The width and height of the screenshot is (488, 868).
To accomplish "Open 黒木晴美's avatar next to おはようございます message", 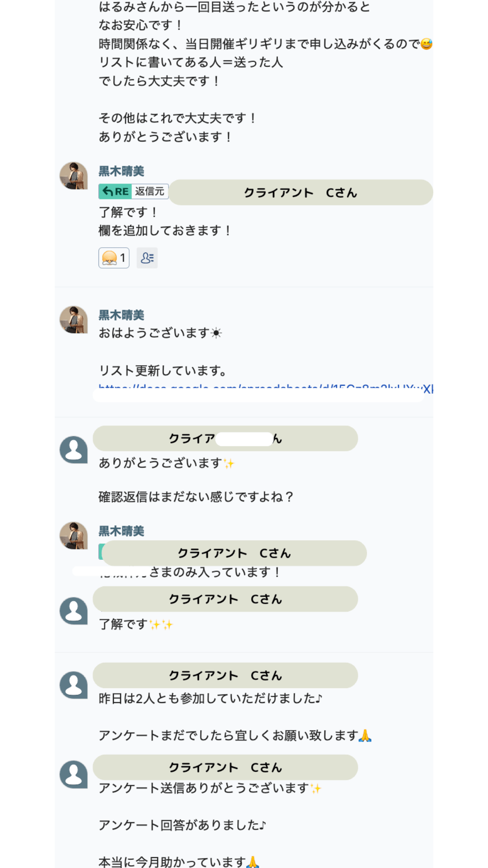I will tap(74, 320).
